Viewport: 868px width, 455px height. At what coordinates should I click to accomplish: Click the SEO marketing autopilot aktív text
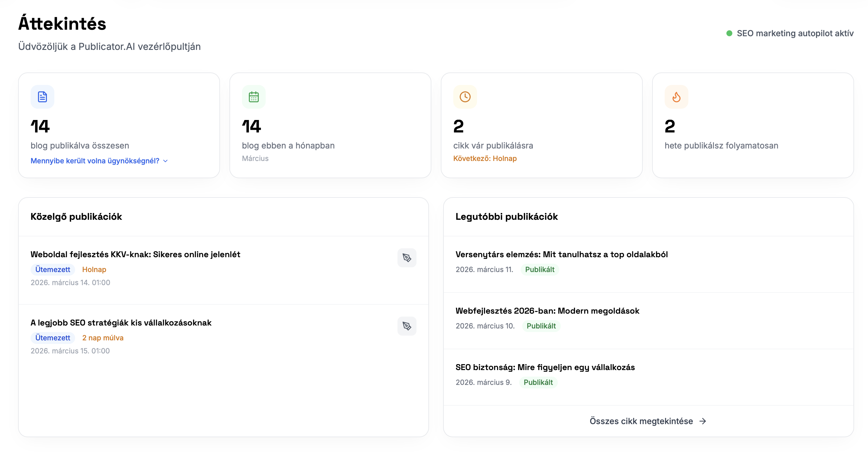point(795,33)
